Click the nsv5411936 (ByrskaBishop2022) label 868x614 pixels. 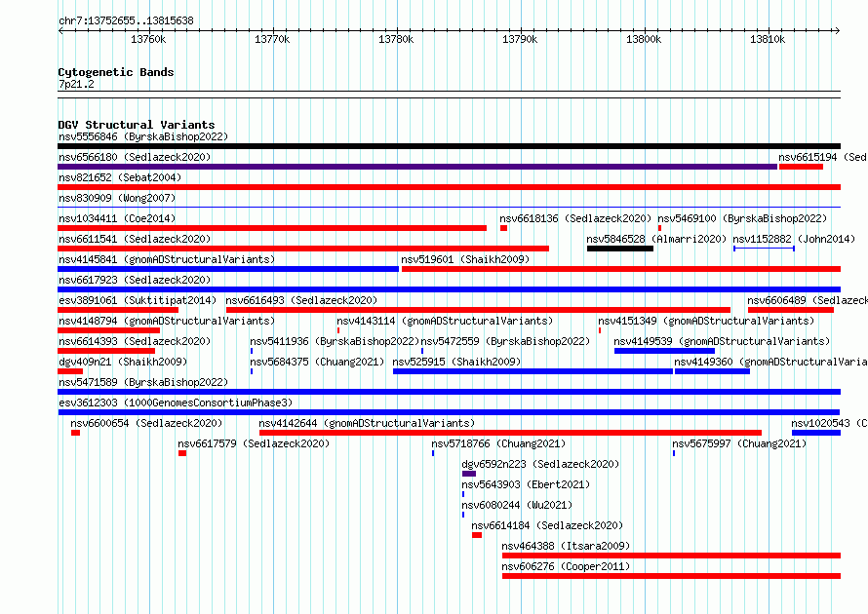click(x=335, y=341)
